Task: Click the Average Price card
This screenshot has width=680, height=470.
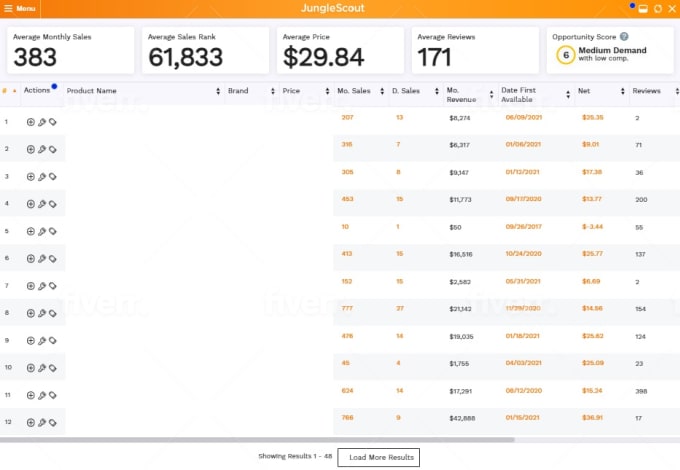Action: click(x=340, y=50)
